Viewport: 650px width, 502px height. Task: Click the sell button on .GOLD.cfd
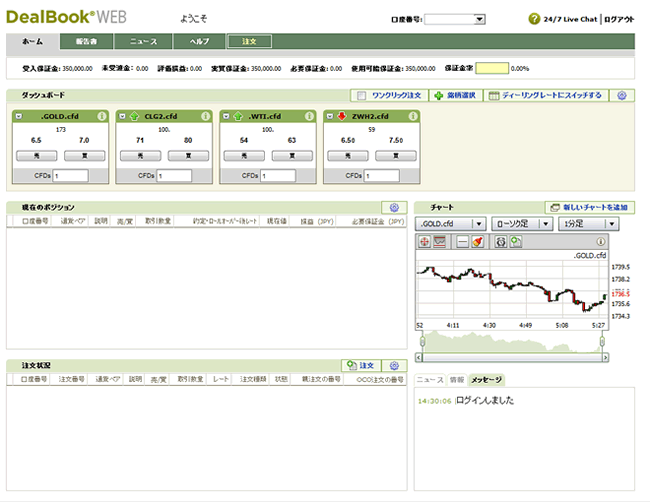36,156
